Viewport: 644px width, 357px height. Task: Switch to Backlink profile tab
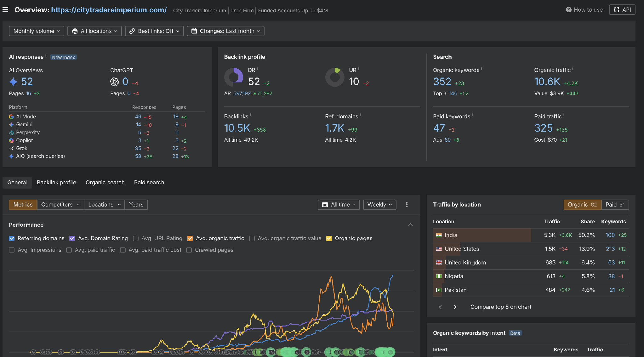click(x=56, y=183)
